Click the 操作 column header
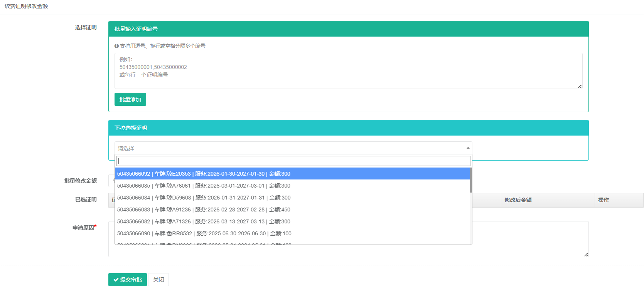Image resolution: width=644 pixels, height=290 pixels. 604,200
